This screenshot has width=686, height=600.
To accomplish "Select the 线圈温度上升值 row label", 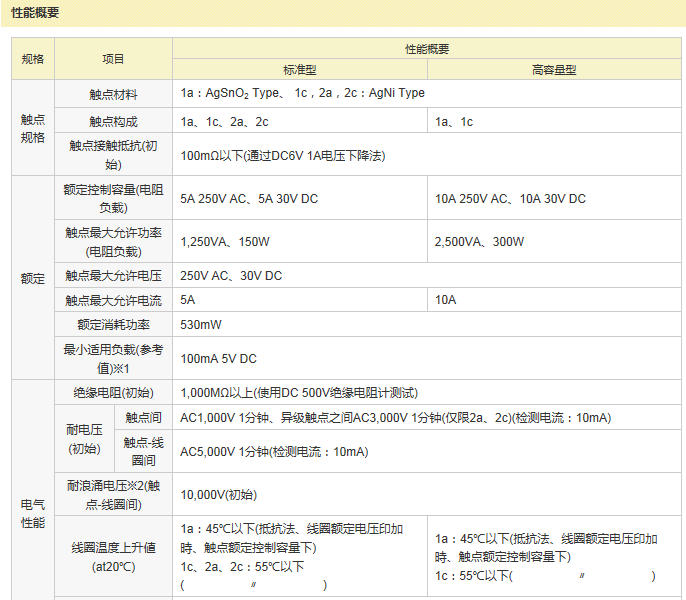I will 113,557.
